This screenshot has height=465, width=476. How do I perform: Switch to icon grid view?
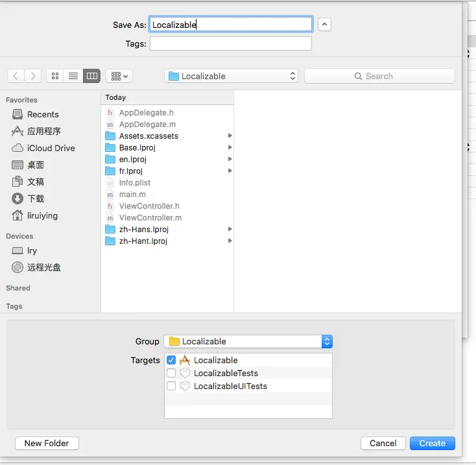(55, 76)
